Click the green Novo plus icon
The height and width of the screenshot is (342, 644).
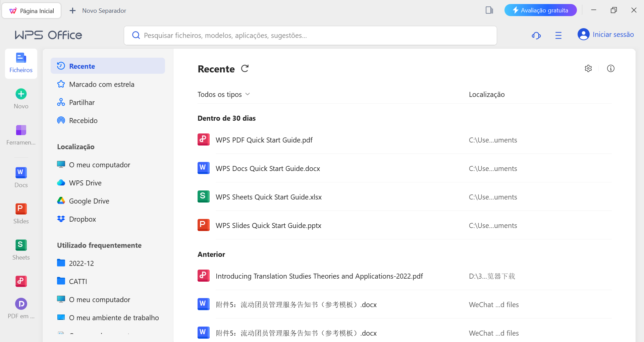(21, 94)
